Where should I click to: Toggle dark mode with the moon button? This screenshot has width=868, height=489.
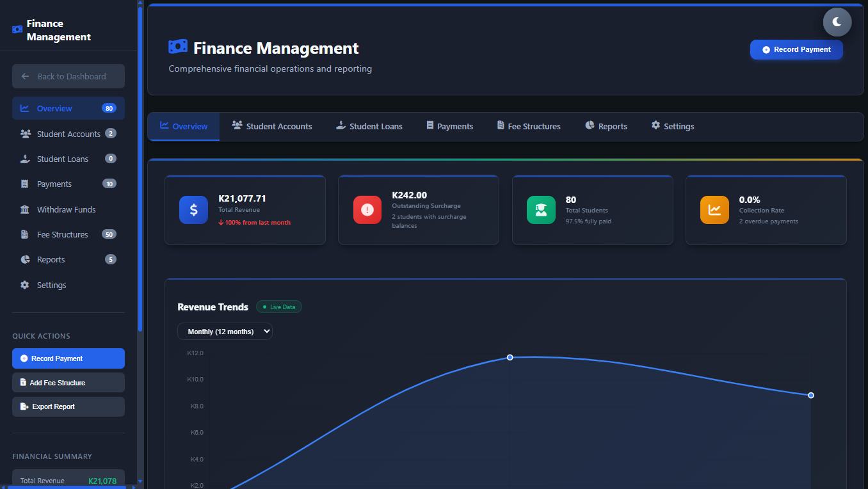pyautogui.click(x=837, y=22)
